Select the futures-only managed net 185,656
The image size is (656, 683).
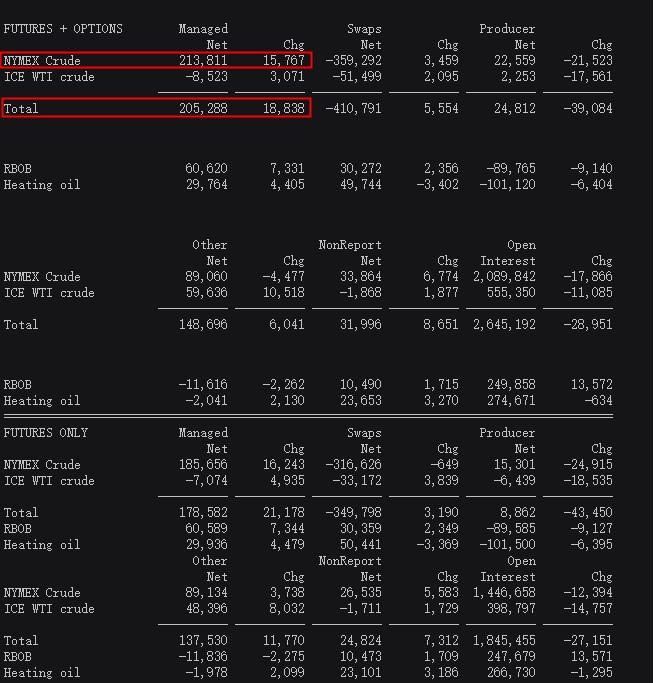[x=206, y=465]
